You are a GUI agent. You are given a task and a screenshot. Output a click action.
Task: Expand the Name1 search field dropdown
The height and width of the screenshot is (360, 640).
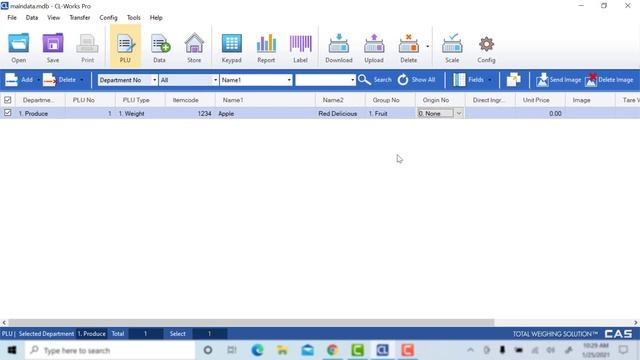click(289, 80)
